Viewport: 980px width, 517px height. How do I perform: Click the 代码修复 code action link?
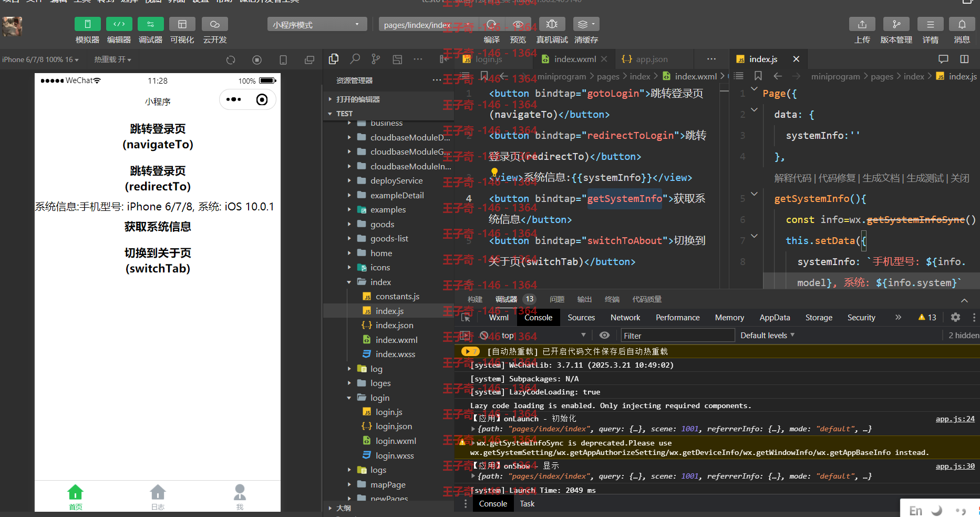[x=837, y=178]
